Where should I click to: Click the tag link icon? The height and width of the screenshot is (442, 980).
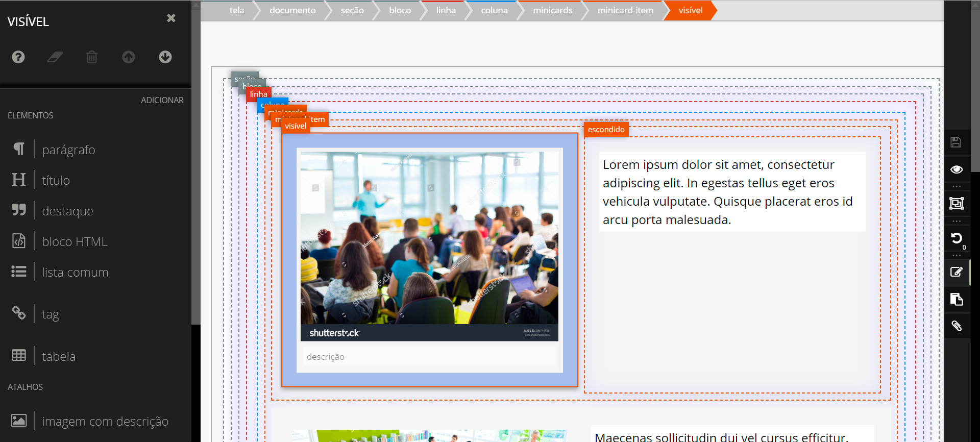pyautogui.click(x=19, y=313)
